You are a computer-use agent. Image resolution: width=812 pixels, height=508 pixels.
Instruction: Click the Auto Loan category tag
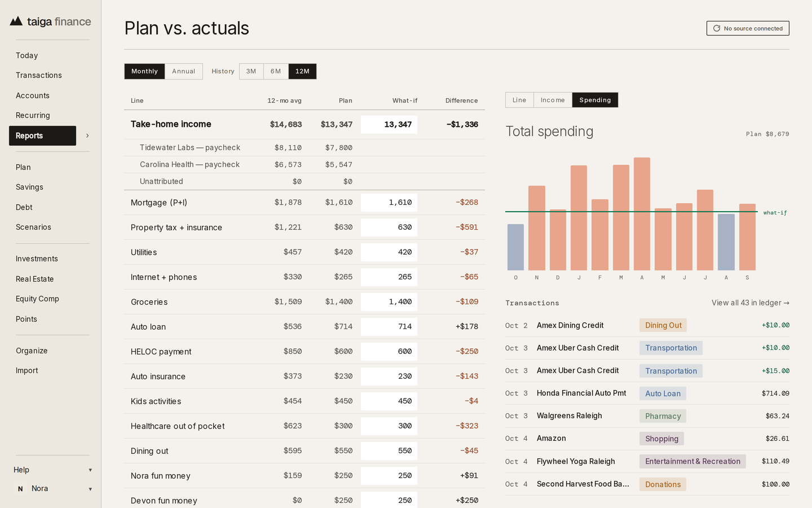(663, 393)
